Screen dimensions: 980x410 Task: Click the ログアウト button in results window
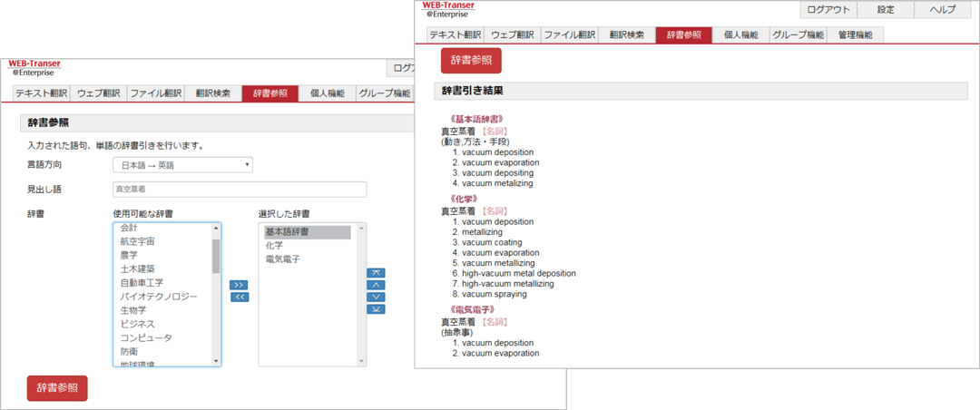click(828, 9)
